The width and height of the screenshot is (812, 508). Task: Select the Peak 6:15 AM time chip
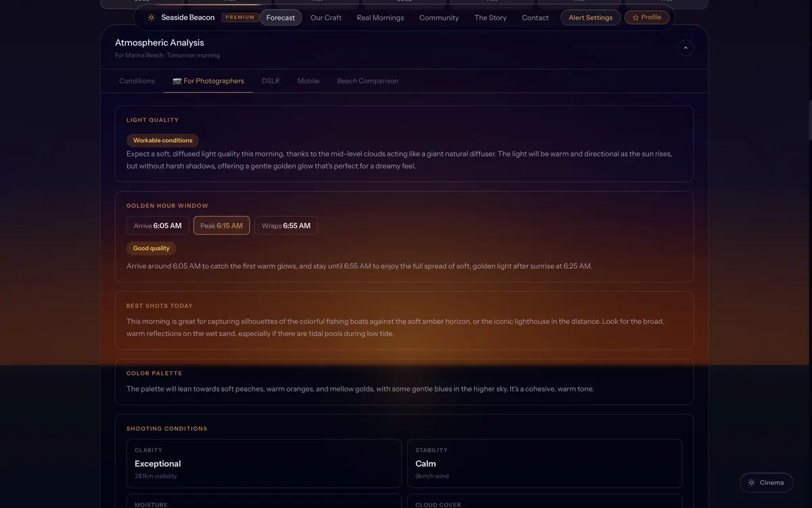pos(221,226)
